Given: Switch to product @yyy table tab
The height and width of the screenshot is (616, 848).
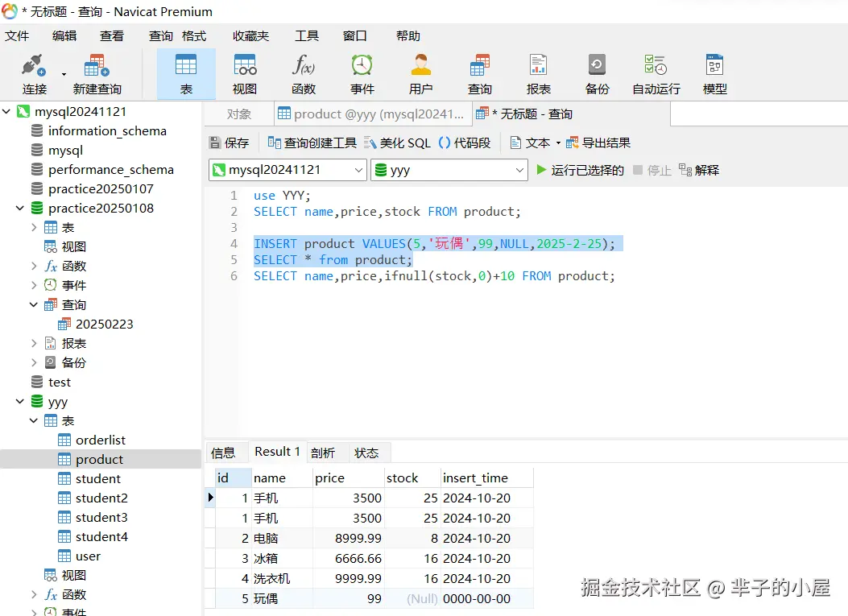Looking at the screenshot, I should point(371,114).
